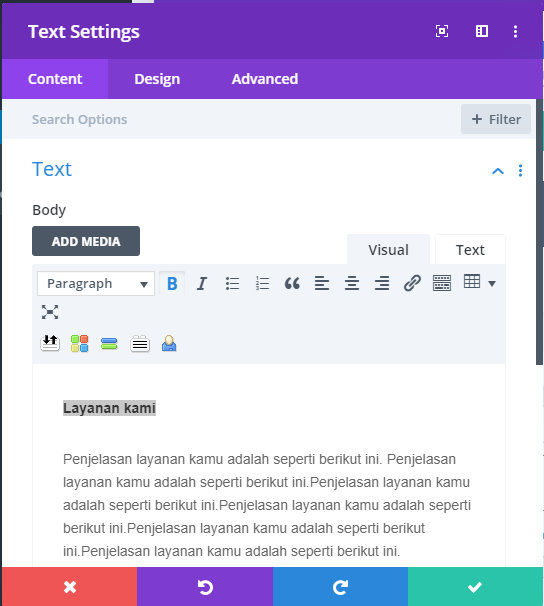Image resolution: width=544 pixels, height=606 pixels.
Task: Align text right
Action: [x=382, y=283]
